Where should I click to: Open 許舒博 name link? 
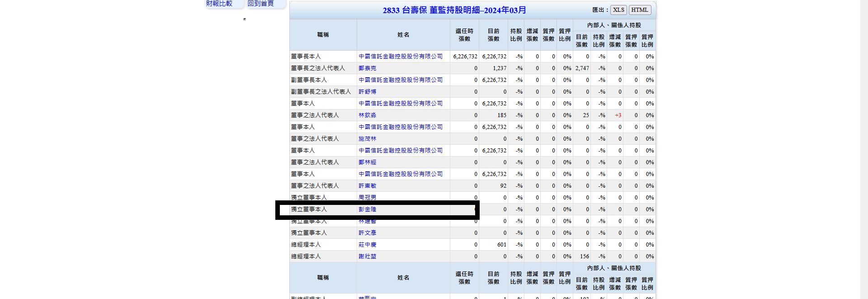point(367,92)
